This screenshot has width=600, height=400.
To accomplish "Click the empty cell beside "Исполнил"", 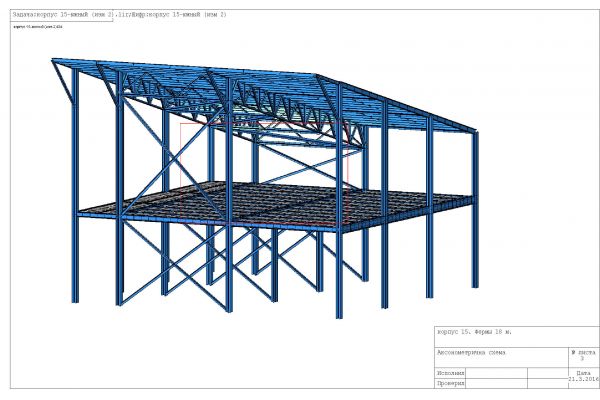I will pyautogui.click(x=496, y=373).
